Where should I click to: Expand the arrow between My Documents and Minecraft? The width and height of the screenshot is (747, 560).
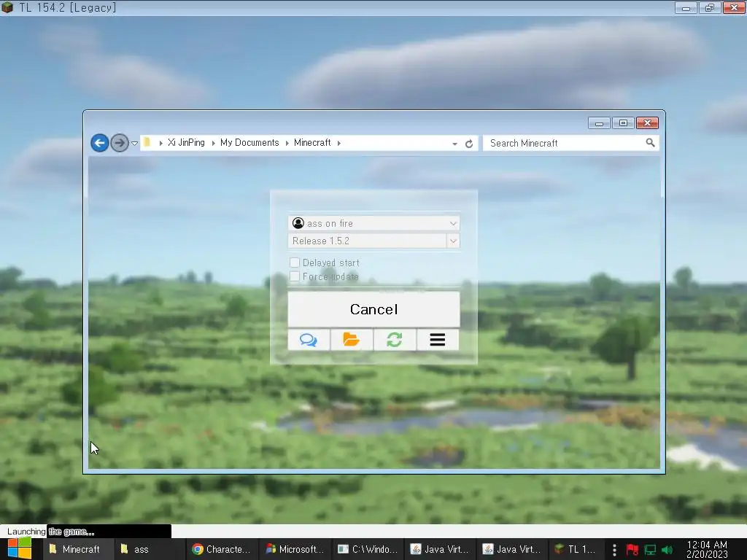[x=287, y=143]
